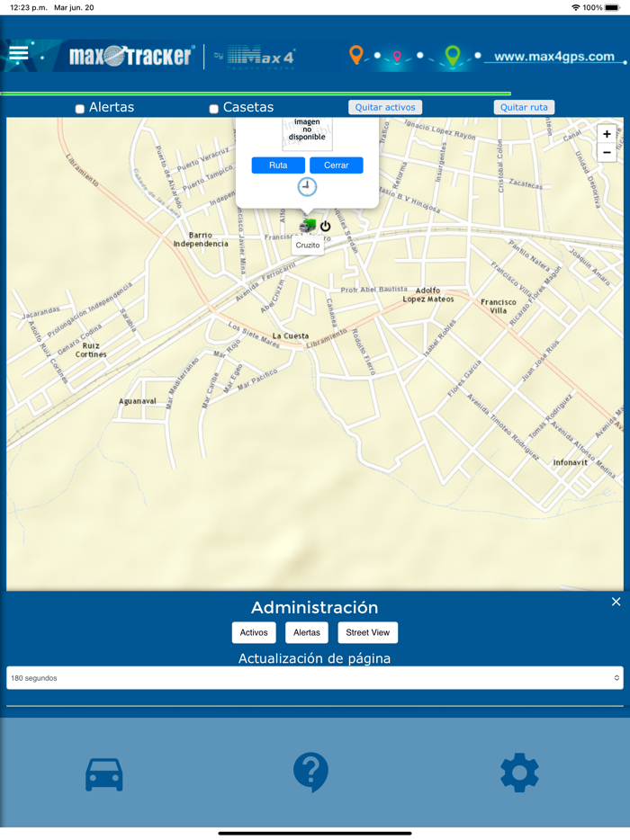Click the power icon beside truck
This screenshot has width=630, height=840.
(x=326, y=227)
